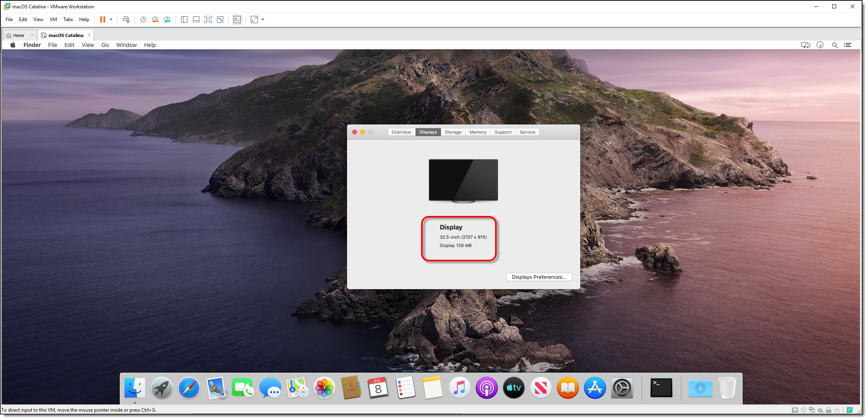
Task: Open VMware Edit menu
Action: pos(23,19)
